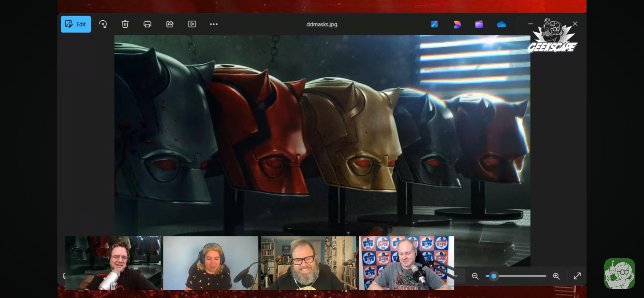Screen dimensions: 644x298
Task: Launch Microsoft Designer icon in title bar
Action: click(x=457, y=24)
